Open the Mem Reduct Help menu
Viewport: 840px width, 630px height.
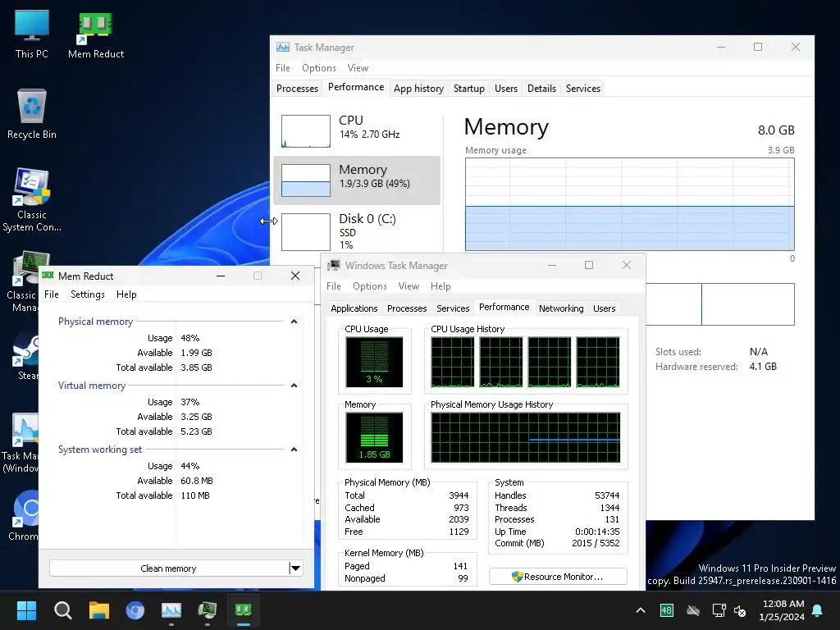[x=126, y=294]
